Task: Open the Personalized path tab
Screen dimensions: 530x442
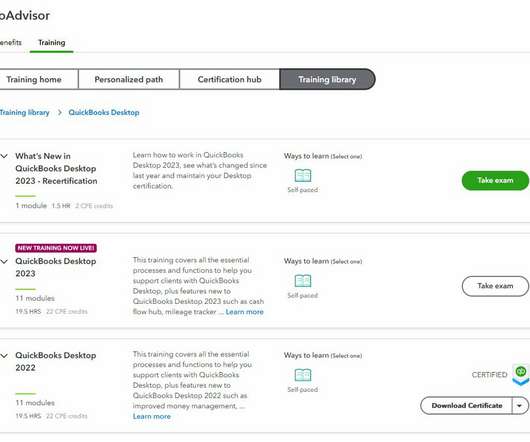Action: tap(129, 79)
